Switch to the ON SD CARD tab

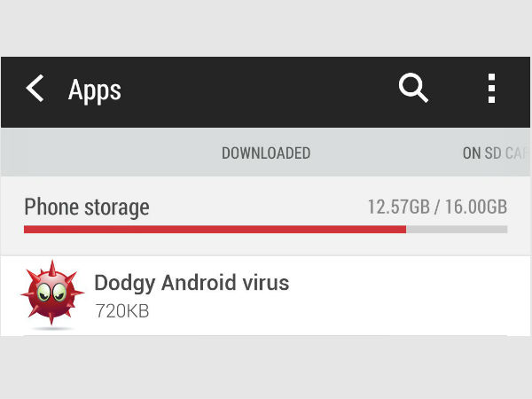point(495,153)
